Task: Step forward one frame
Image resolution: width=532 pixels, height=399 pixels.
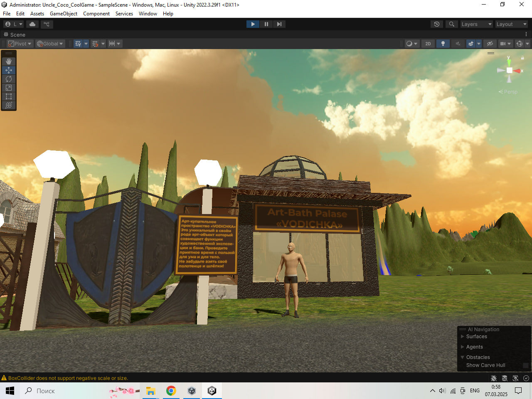Action: click(x=279, y=24)
